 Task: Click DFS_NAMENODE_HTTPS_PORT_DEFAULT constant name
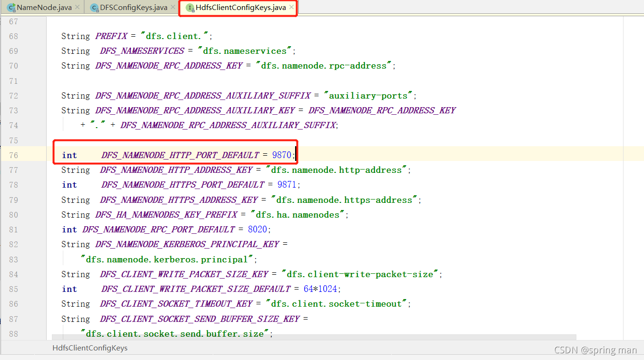pyautogui.click(x=183, y=185)
